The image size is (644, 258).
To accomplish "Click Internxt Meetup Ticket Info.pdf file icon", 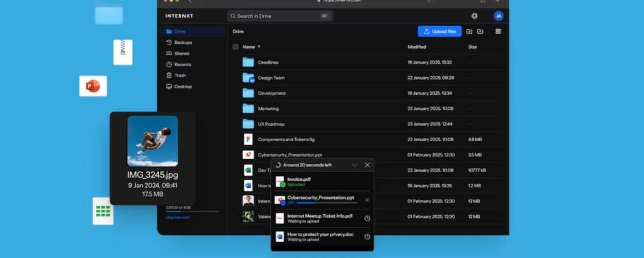I will click(279, 218).
